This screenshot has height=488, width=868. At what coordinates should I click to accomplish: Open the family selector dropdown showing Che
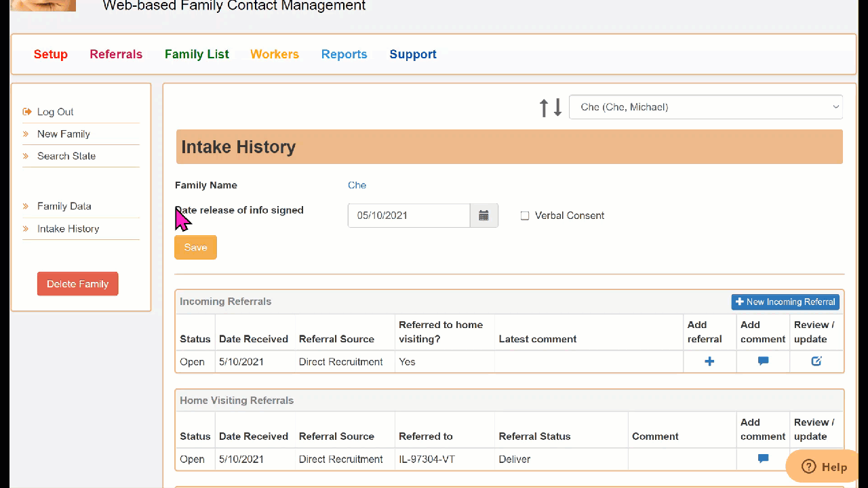click(x=706, y=107)
